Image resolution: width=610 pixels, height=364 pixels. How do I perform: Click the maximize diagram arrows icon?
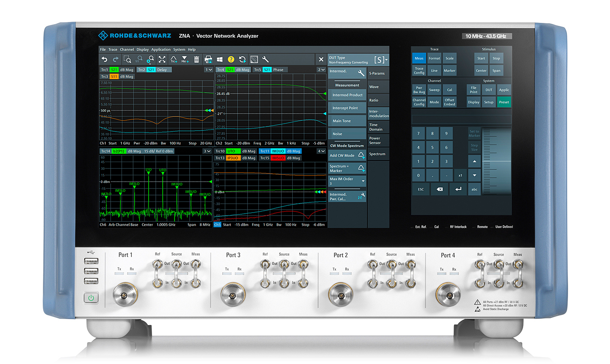[x=162, y=60]
